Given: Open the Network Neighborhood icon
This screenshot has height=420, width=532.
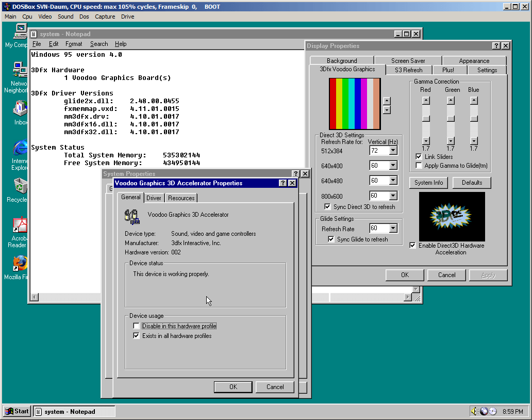Looking at the screenshot, I should pyautogui.click(x=20, y=70).
